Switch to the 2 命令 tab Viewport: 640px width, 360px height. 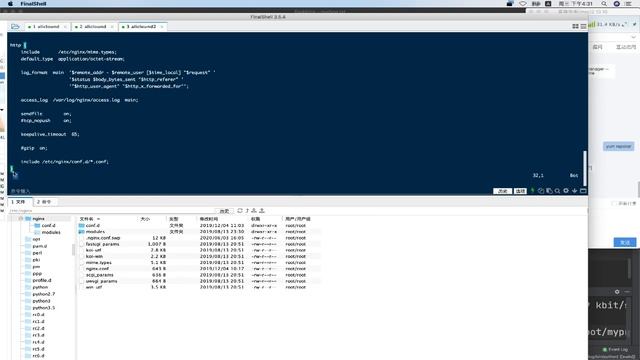pyautogui.click(x=44, y=202)
